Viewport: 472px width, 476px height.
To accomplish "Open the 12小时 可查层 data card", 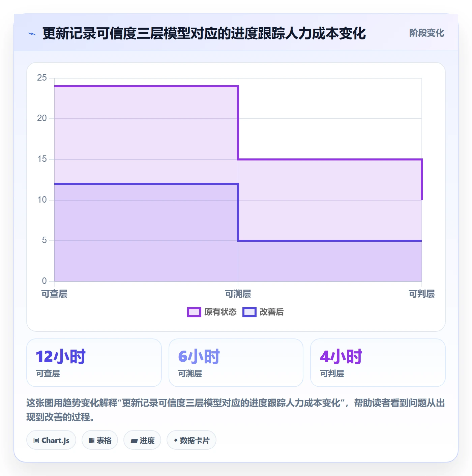I will pos(94,363).
